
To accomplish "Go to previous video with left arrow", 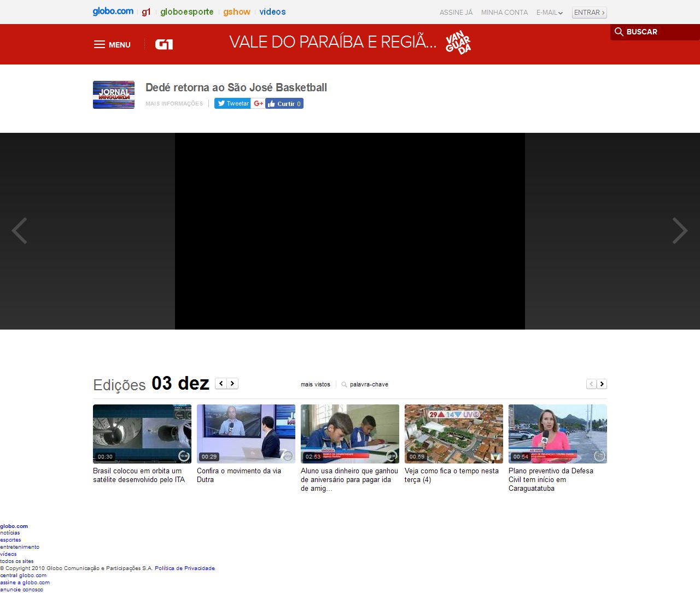I will (20, 231).
